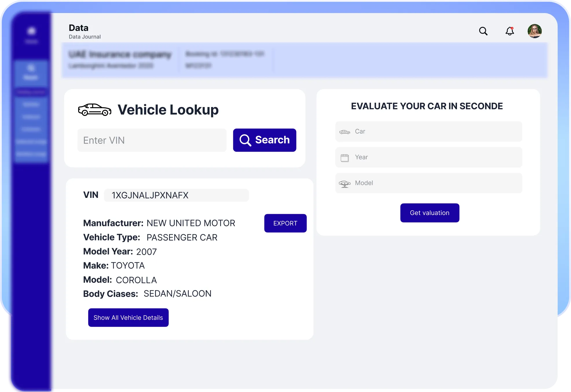Click the Model field in valuation form
The width and height of the screenshot is (571, 392).
(429, 183)
